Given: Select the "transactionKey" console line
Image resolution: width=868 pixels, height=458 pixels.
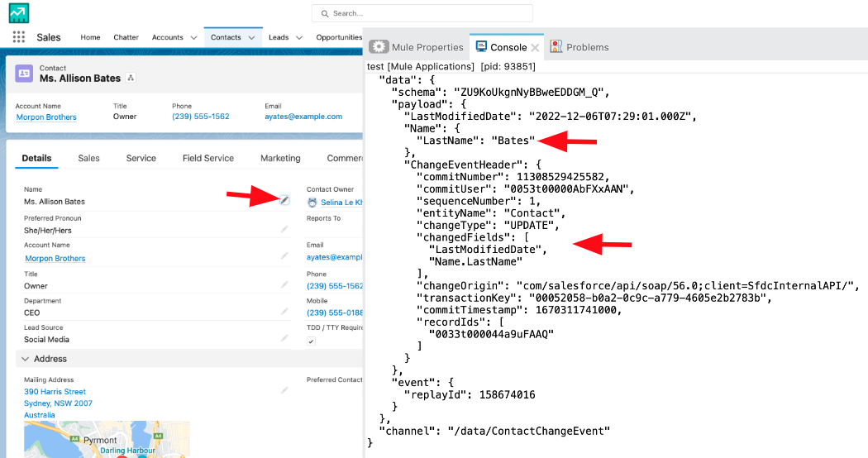Looking at the screenshot, I should [x=594, y=298].
